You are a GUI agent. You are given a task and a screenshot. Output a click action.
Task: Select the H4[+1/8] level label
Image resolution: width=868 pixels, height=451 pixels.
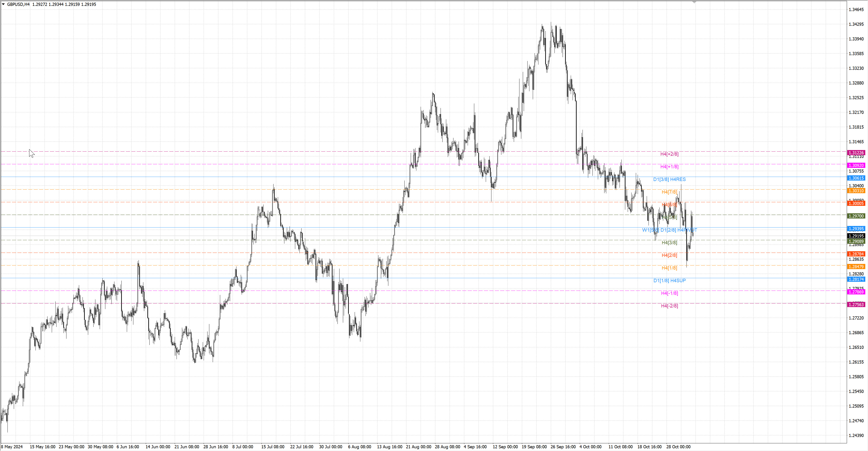tap(669, 167)
